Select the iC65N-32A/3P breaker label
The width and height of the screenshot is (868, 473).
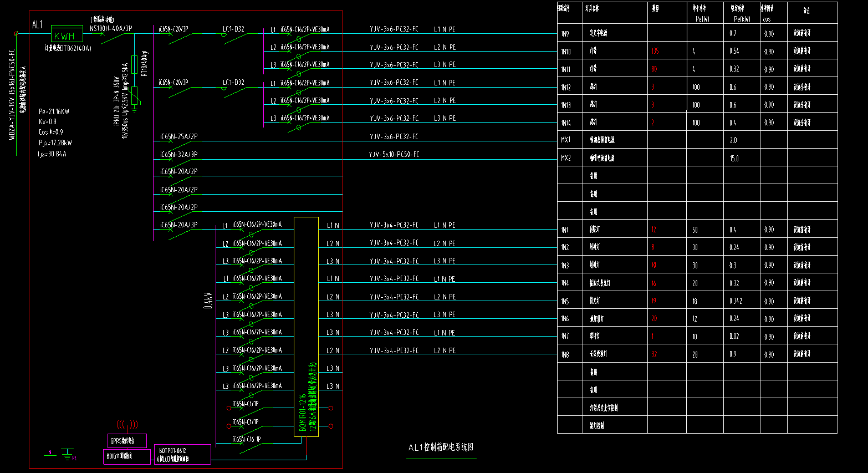(x=178, y=154)
